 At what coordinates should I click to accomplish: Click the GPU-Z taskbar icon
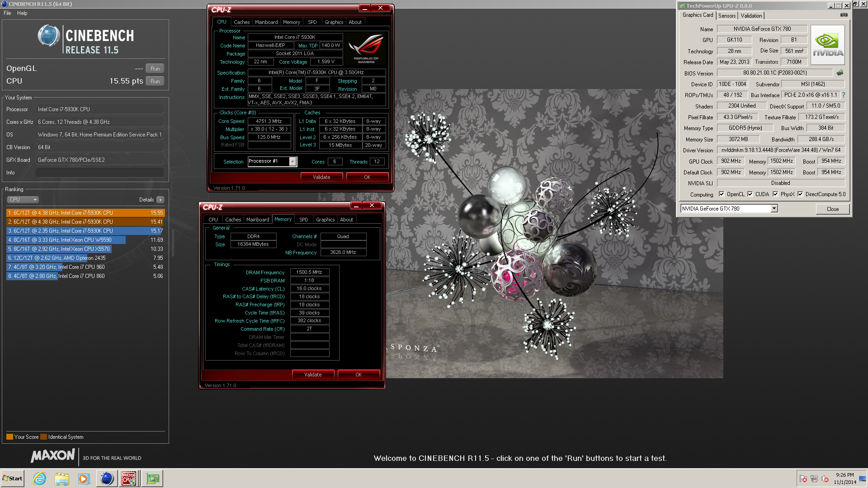coord(152,479)
